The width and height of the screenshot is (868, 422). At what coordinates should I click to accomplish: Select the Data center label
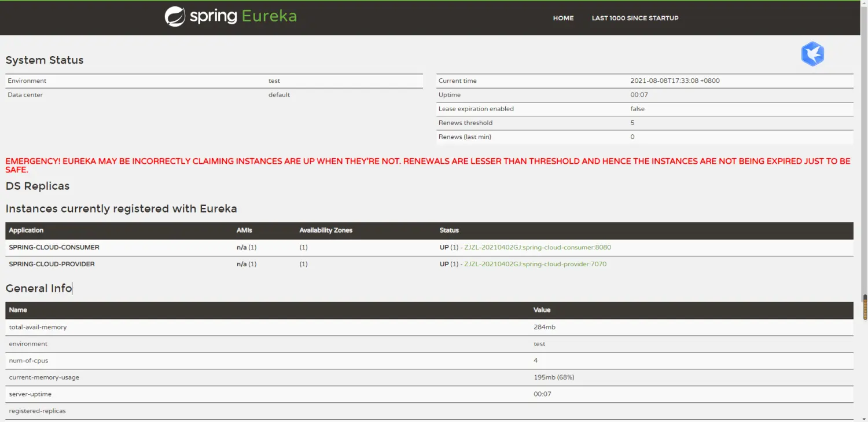tap(25, 95)
